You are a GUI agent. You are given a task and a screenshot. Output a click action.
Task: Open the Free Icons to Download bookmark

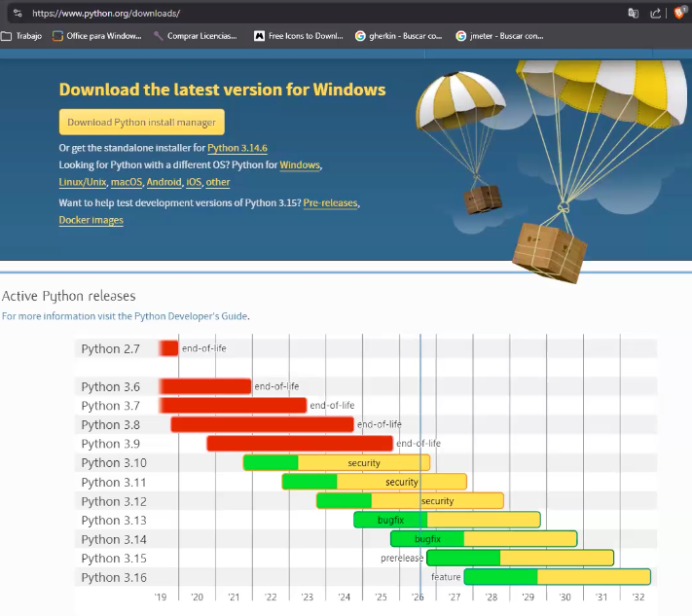pos(299,36)
